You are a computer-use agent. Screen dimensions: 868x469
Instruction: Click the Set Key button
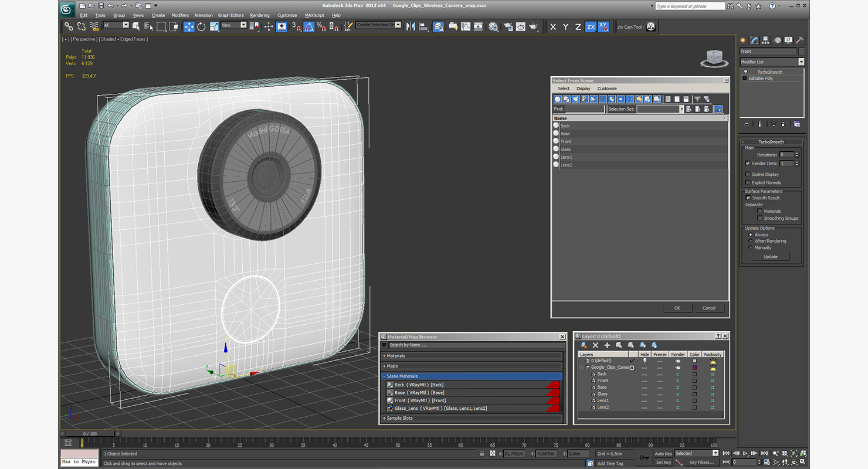(663, 463)
